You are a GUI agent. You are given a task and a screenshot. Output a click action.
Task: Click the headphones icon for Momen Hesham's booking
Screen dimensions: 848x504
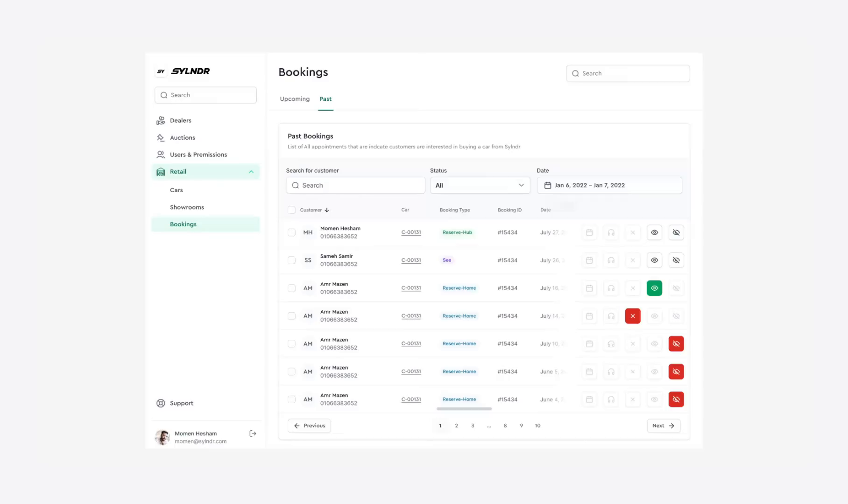tap(611, 232)
